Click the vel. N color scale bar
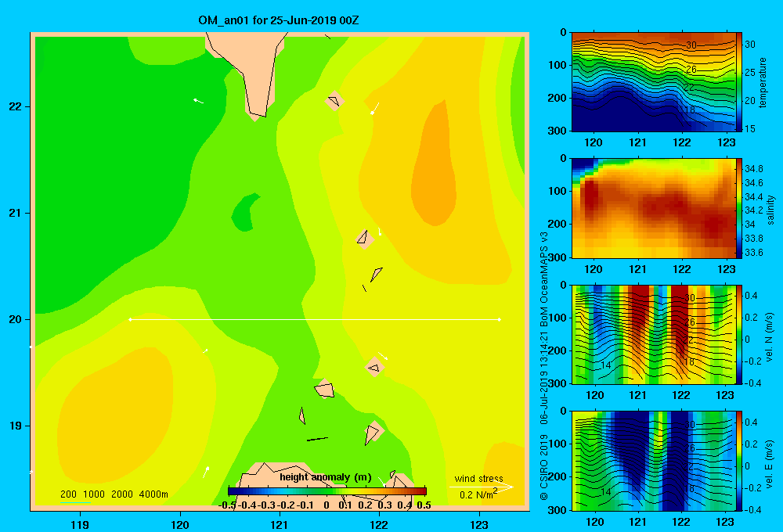 point(739,334)
